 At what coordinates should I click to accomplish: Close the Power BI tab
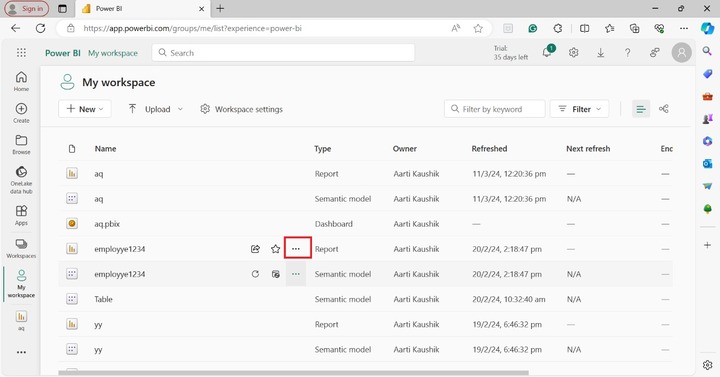201,8
